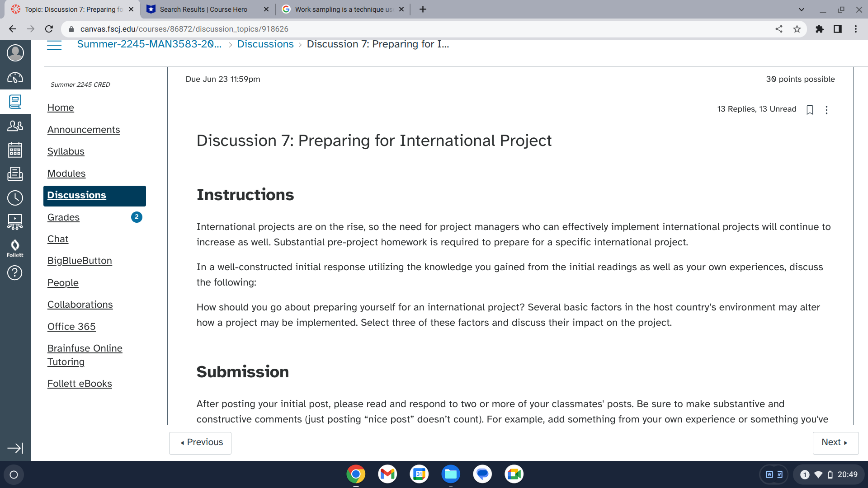The height and width of the screenshot is (488, 868).
Task: Open the Calendar icon in the sidebar
Action: click(15, 150)
